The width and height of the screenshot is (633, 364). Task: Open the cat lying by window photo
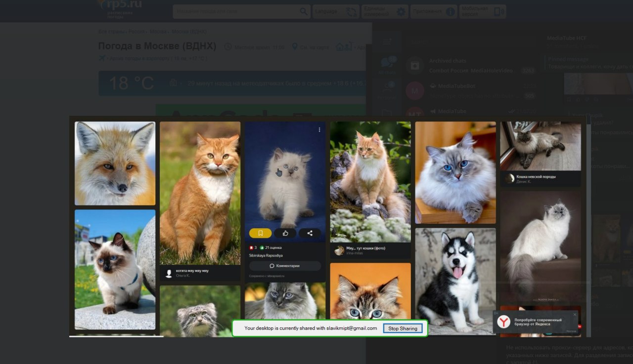pos(541,146)
